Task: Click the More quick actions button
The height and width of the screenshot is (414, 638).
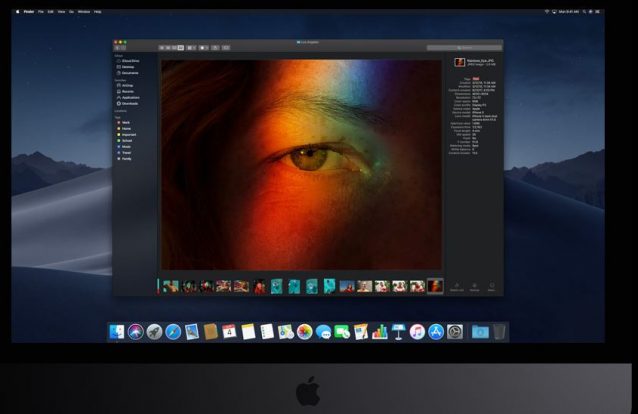Action: pos(492,286)
